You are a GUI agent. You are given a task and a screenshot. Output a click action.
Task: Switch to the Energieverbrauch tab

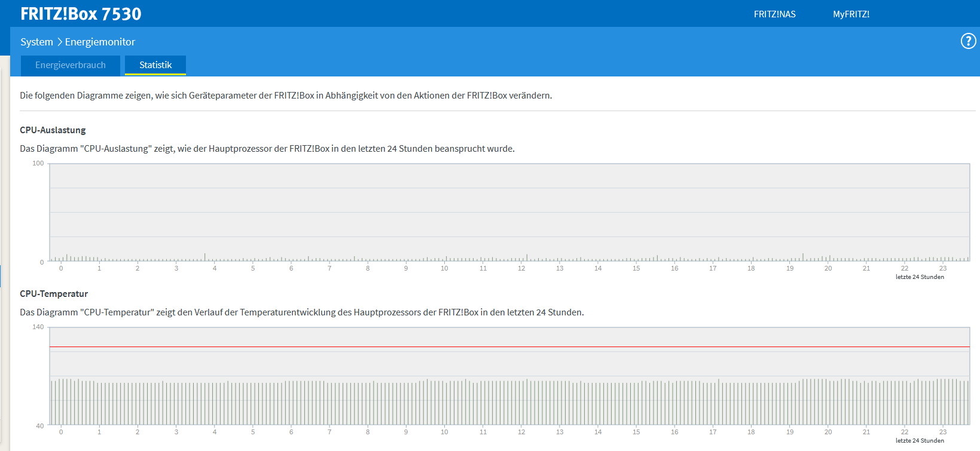71,65
